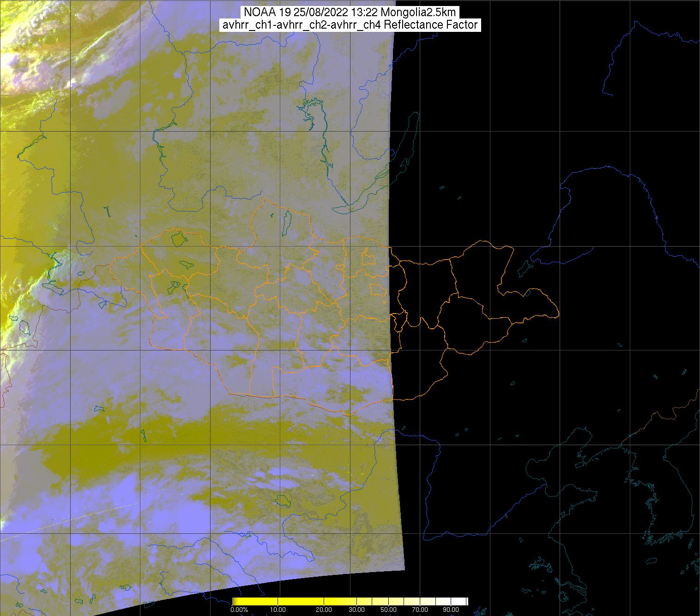Click the 50.00 scale label
Screen dimensions: 700x616
pyautogui.click(x=389, y=610)
